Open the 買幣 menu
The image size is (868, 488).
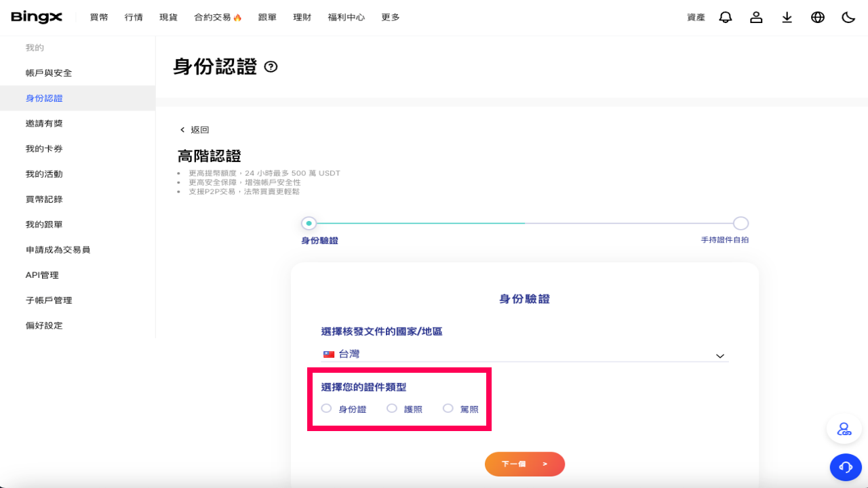99,17
